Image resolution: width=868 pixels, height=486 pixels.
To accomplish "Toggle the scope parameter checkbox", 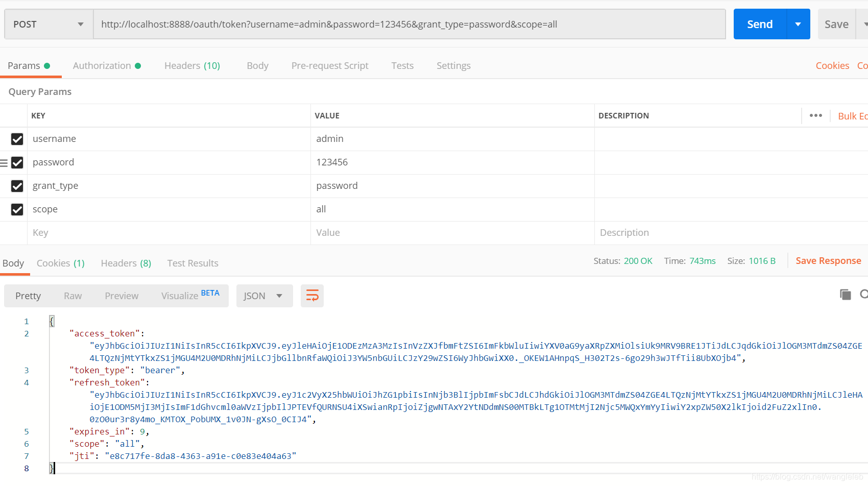I will tap(17, 209).
